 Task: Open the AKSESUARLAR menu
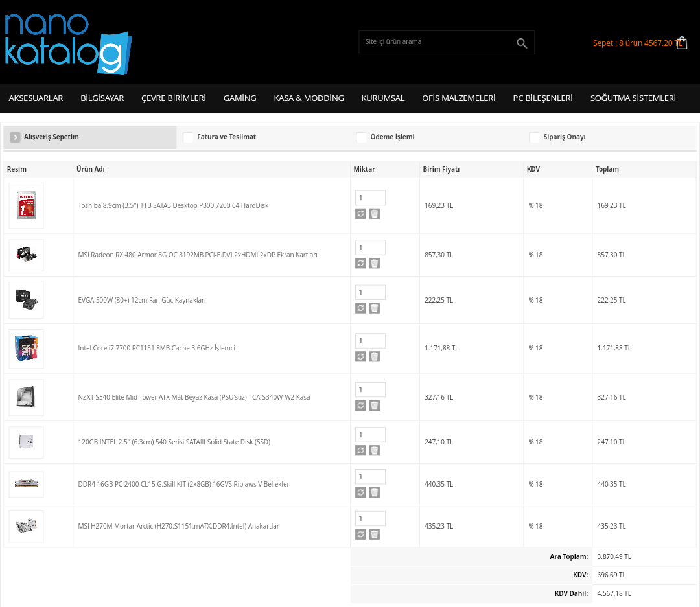point(36,98)
